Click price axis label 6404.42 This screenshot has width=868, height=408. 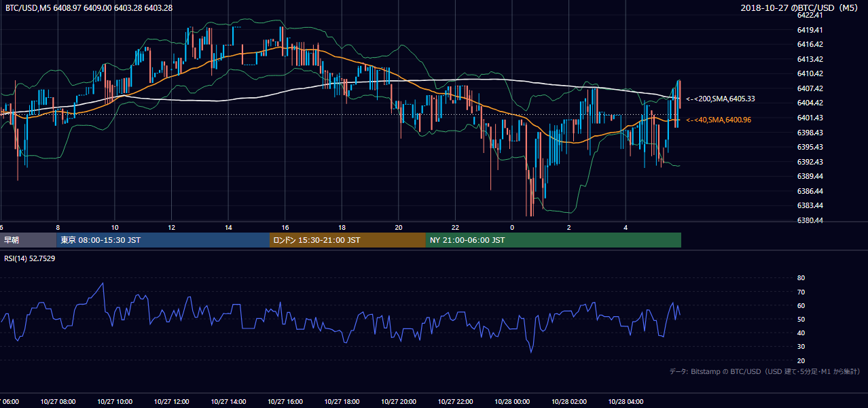click(810, 103)
